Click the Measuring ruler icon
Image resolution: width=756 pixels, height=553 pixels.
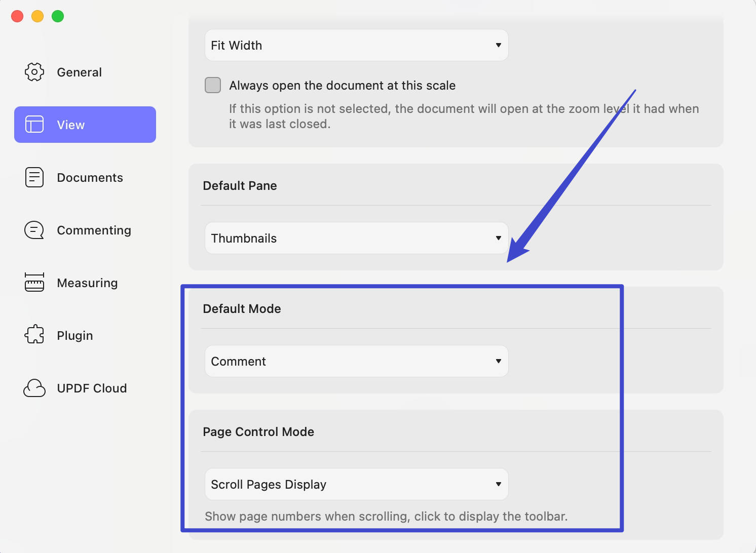pyautogui.click(x=34, y=282)
